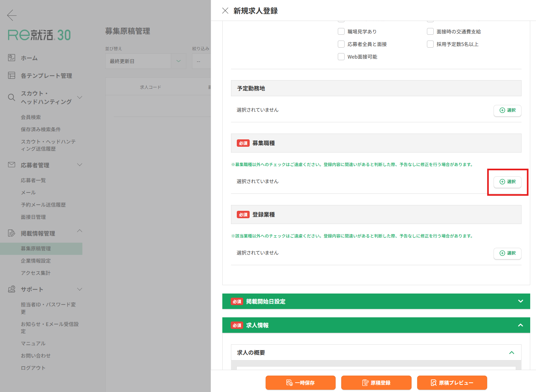The width and height of the screenshot is (536, 392).
Task: Click the Re就活 30 logo
Action: pyautogui.click(x=39, y=35)
